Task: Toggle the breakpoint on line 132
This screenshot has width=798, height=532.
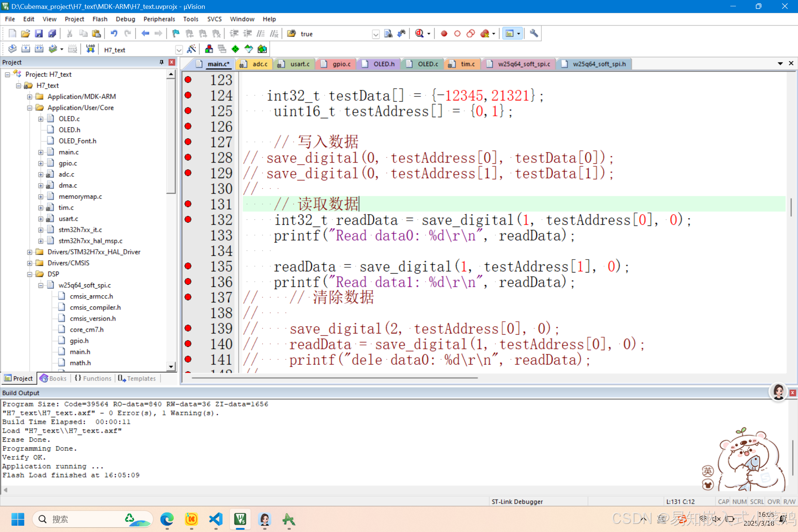Action: (x=188, y=220)
